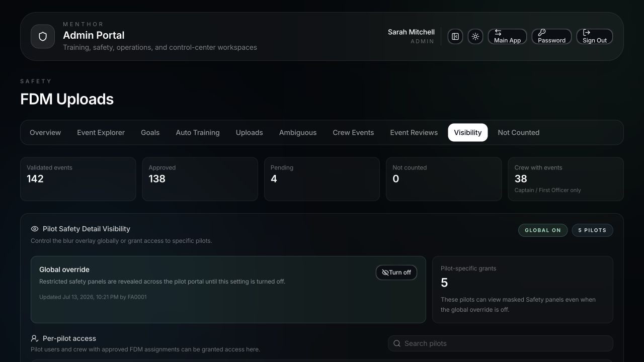Screen dimensions: 644x362
Task: Click the FDM Uploads heading
Action: tap(67, 99)
